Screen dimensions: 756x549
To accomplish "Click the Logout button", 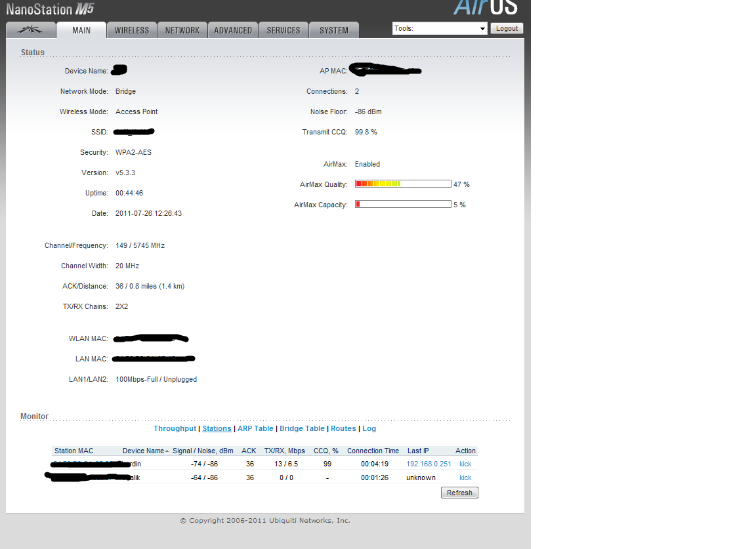I will click(x=507, y=28).
